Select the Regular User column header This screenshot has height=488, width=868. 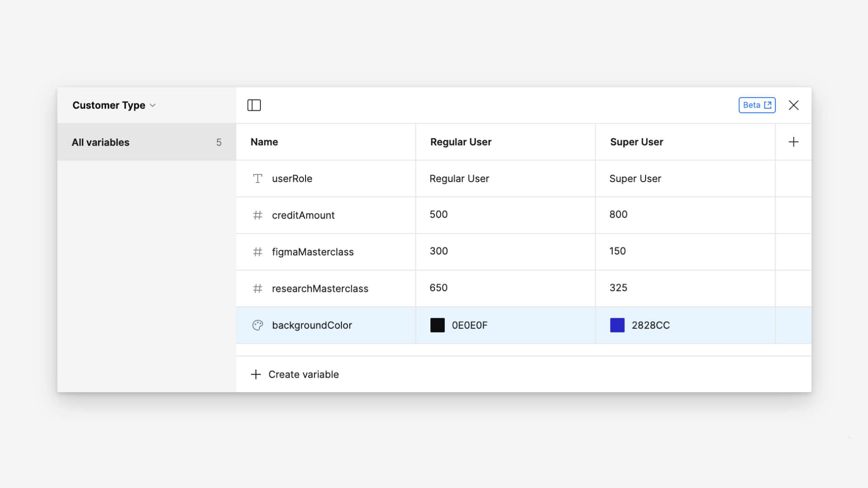click(x=461, y=142)
